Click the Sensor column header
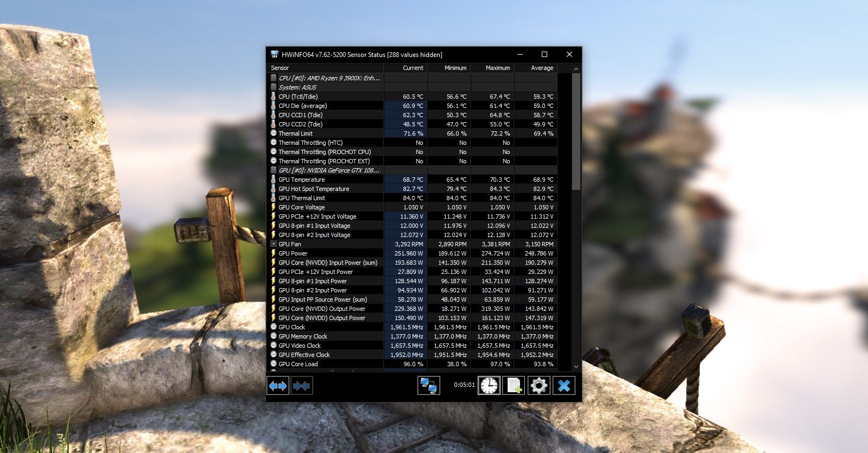 [326, 68]
